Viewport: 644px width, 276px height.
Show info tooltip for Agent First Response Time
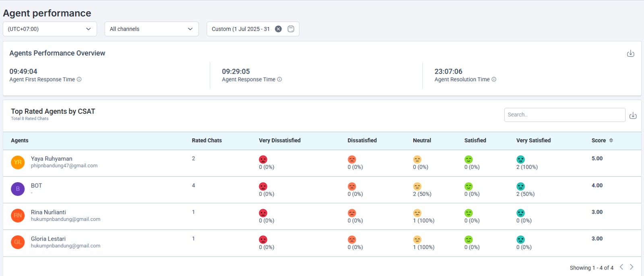79,79
